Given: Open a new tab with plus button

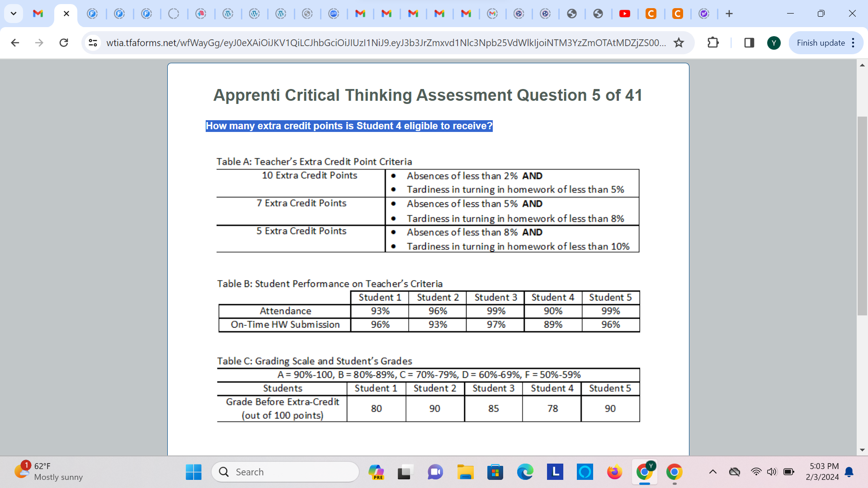Looking at the screenshot, I should click(729, 14).
